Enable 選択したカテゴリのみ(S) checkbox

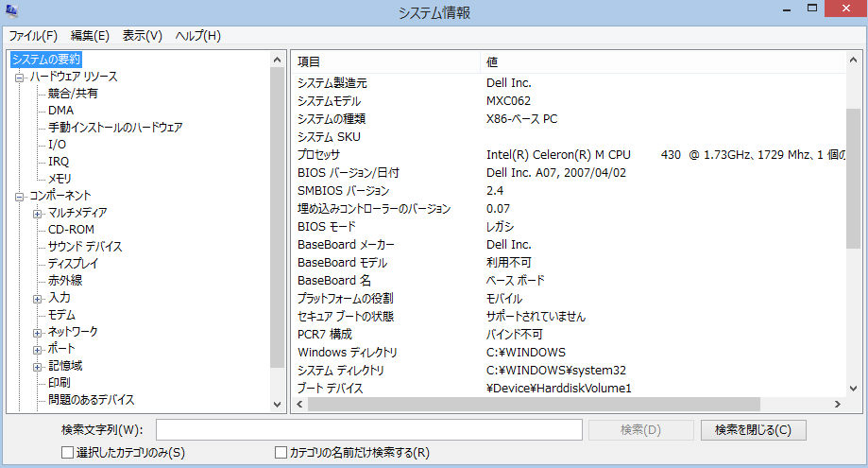[67, 453]
